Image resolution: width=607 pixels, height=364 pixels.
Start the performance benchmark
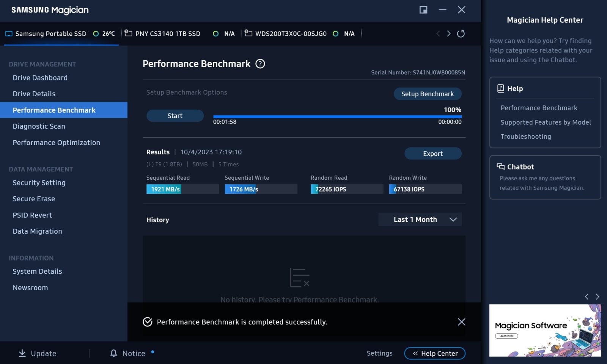coord(175,116)
